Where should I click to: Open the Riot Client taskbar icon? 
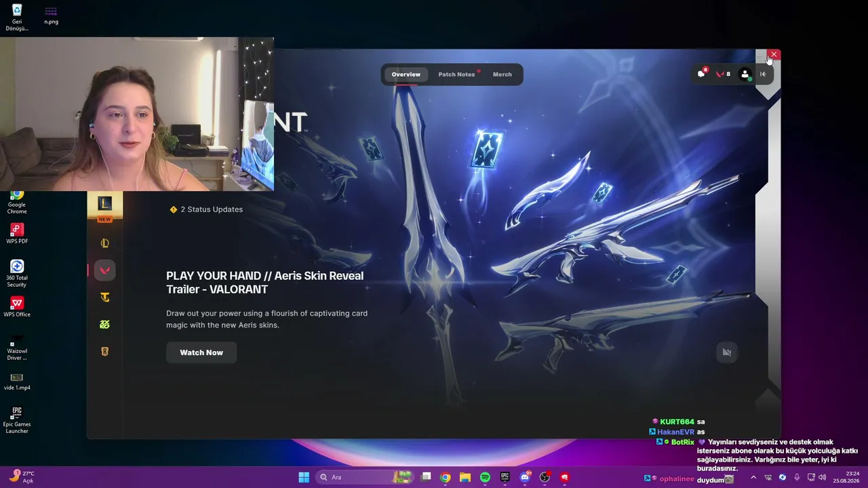click(x=564, y=477)
